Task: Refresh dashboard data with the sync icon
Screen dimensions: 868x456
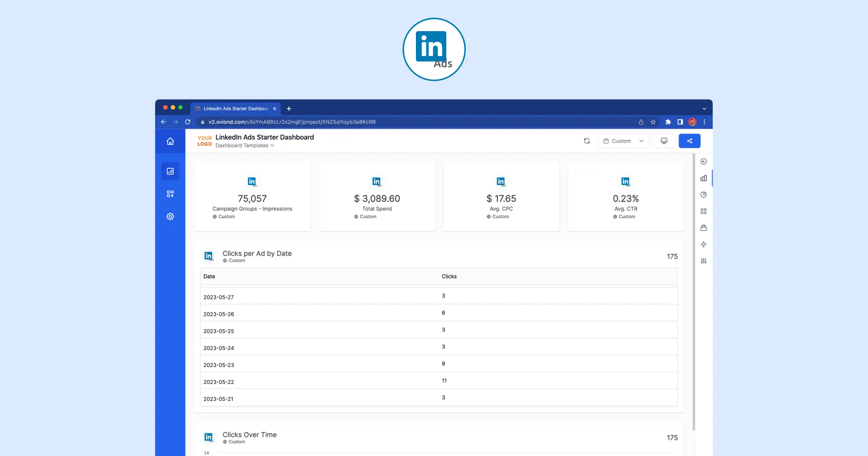Action: click(587, 141)
